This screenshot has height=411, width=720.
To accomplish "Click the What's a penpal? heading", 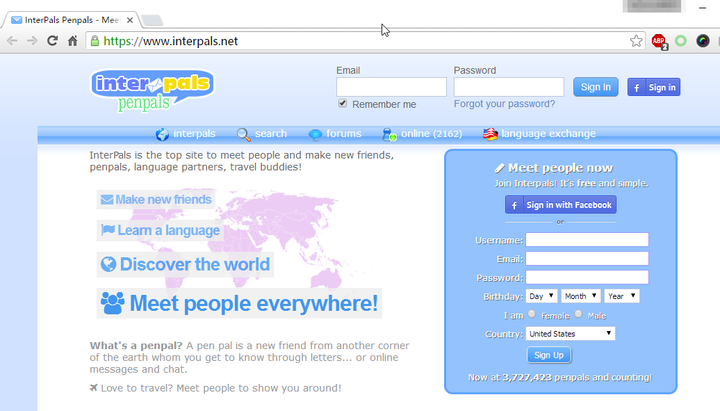I will point(136,345).
